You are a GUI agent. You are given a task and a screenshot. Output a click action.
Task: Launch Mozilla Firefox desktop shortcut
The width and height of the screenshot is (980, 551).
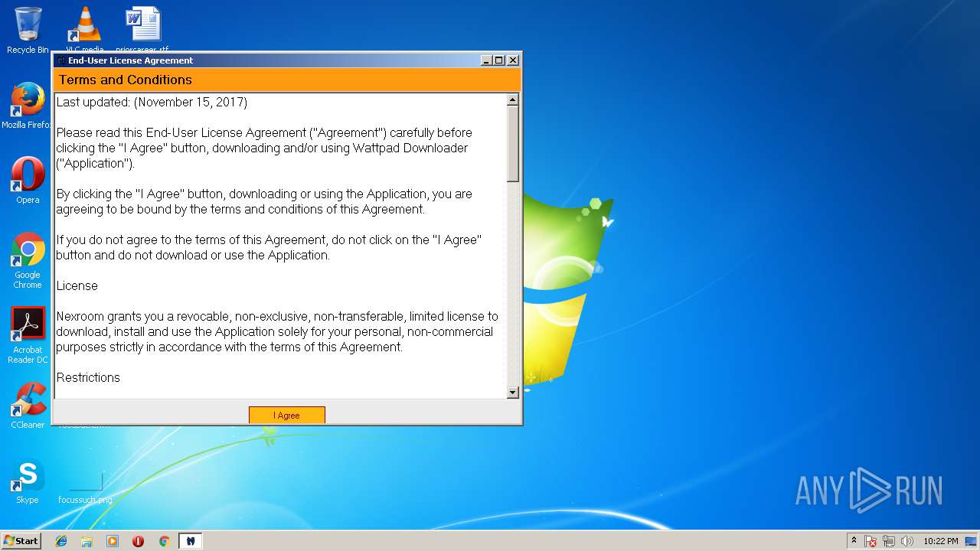point(28,106)
